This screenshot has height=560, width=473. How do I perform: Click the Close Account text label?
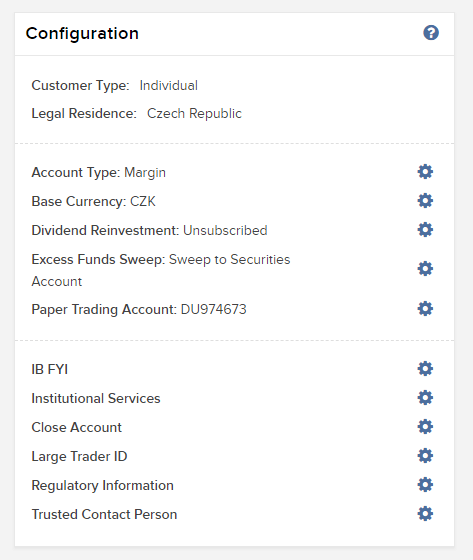pos(76,427)
